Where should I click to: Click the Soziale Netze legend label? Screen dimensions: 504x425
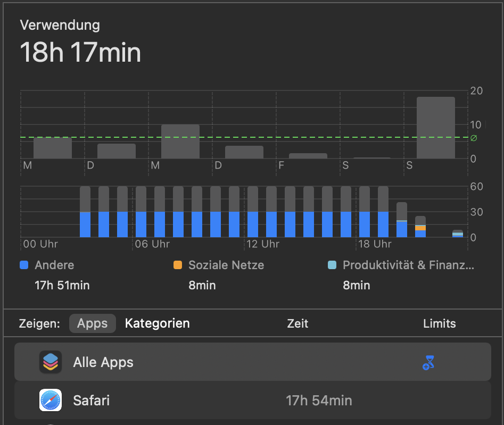(226, 265)
